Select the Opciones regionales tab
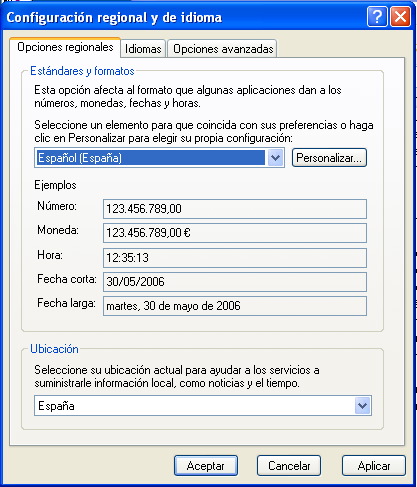 (65, 47)
